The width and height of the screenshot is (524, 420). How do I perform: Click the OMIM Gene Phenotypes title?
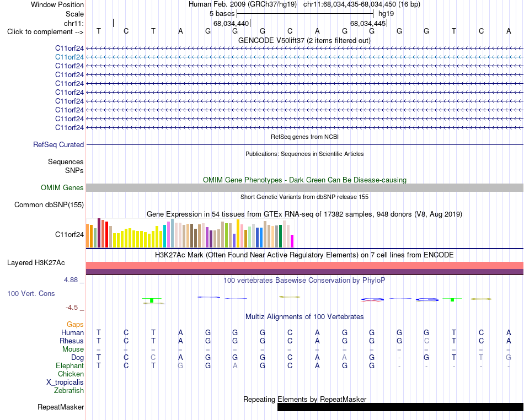[x=304, y=180]
